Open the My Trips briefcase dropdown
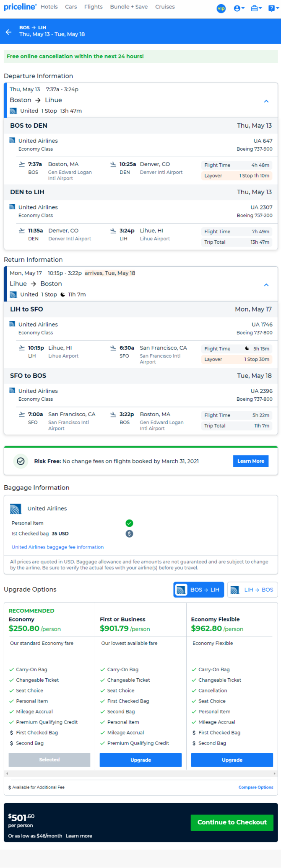281x868 pixels. coord(256,8)
